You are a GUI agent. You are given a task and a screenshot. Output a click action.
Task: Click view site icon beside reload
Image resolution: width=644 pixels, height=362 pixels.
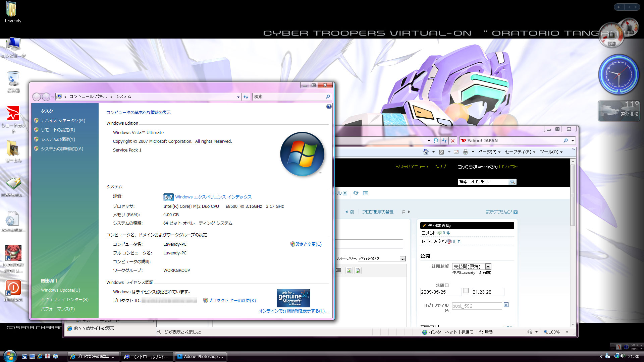pyautogui.click(x=366, y=193)
